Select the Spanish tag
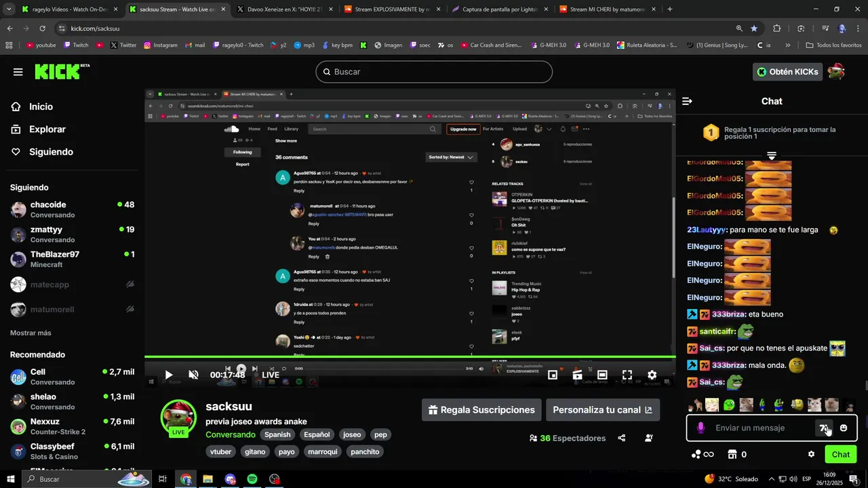868x488 pixels. pyautogui.click(x=277, y=434)
